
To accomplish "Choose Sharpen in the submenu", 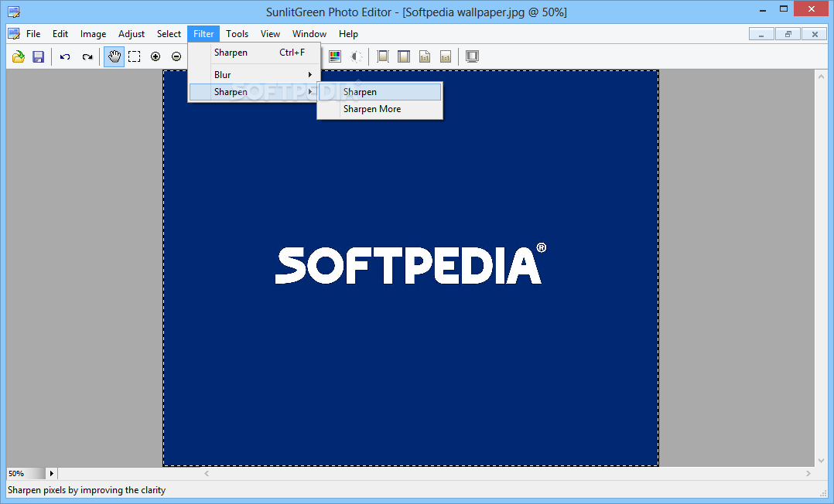I will pyautogui.click(x=380, y=92).
